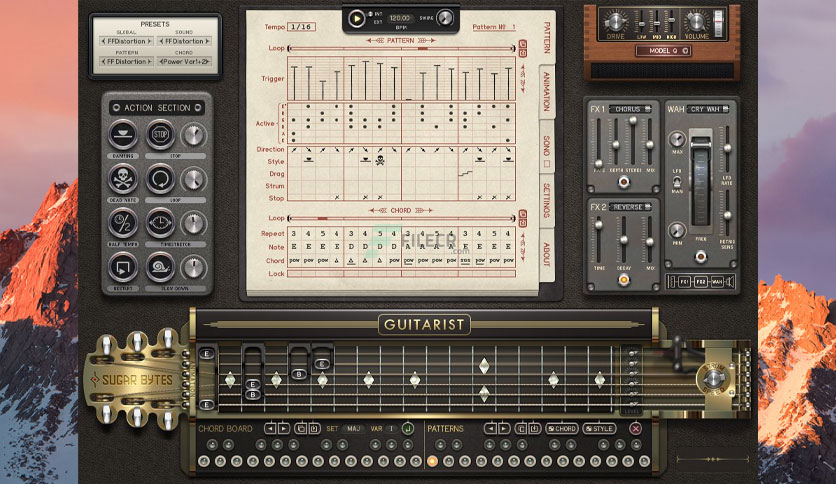The image size is (836, 484).
Task: Copy the current pattern
Action: pyautogui.click(x=521, y=429)
